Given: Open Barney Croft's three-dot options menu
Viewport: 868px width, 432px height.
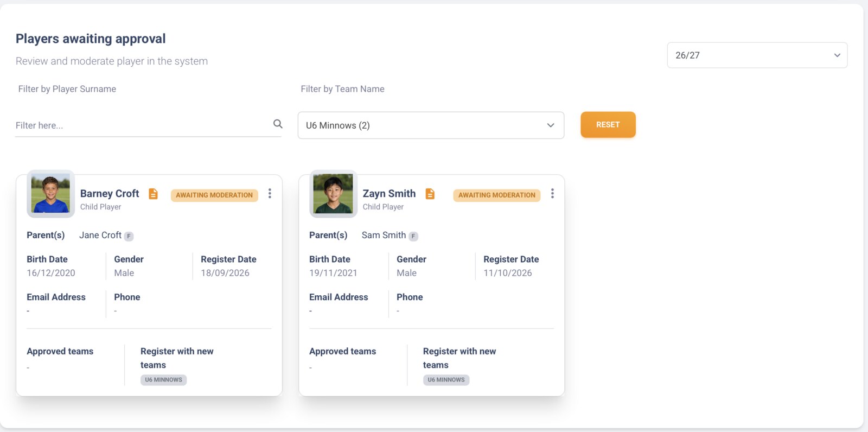Looking at the screenshot, I should tap(270, 194).
